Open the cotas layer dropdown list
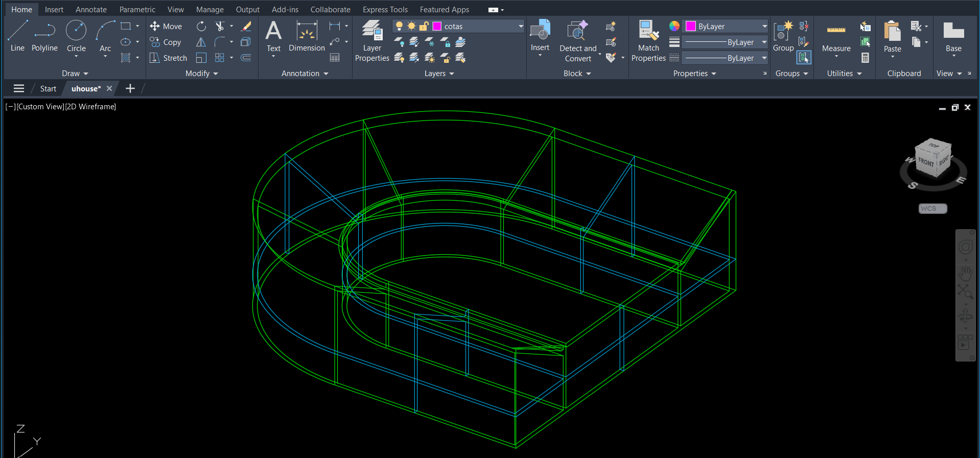The width and height of the screenshot is (980, 458). click(521, 27)
